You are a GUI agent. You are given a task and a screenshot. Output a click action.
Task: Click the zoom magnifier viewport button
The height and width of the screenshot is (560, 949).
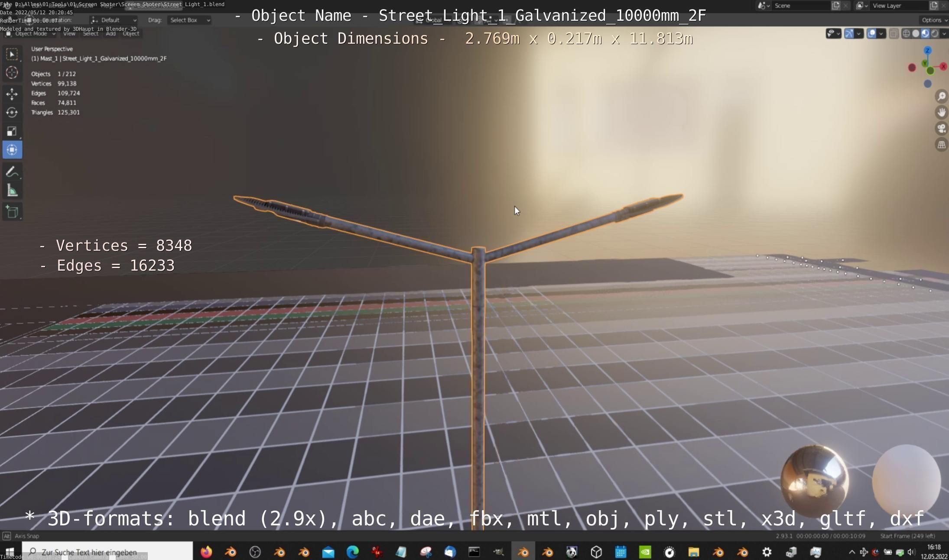click(941, 96)
